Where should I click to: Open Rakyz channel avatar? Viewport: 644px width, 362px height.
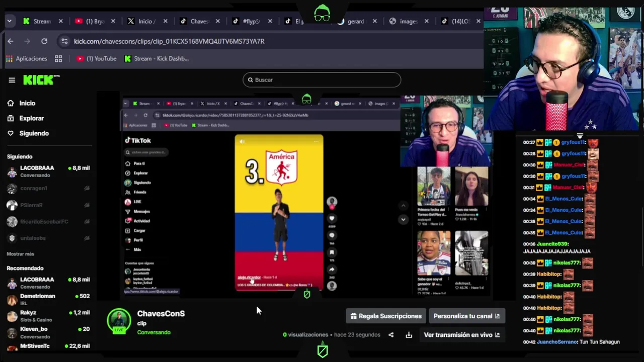[12, 316]
